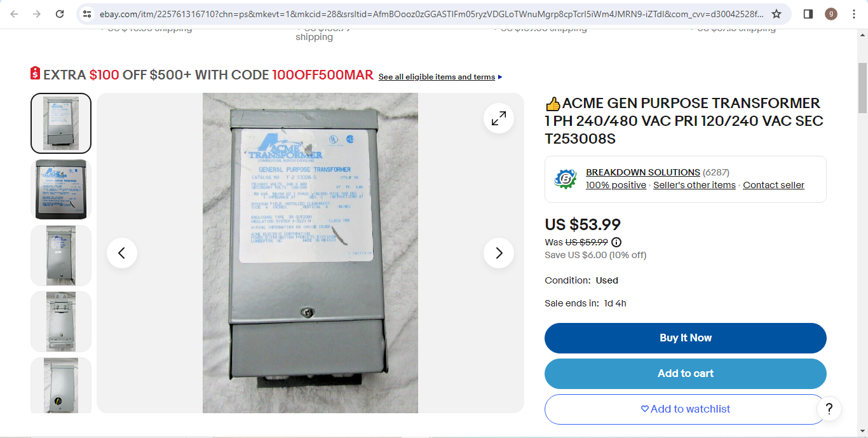Open See all eligible items and terms

click(437, 77)
